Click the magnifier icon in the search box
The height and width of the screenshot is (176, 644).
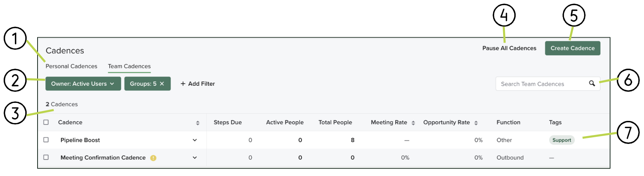tap(592, 84)
